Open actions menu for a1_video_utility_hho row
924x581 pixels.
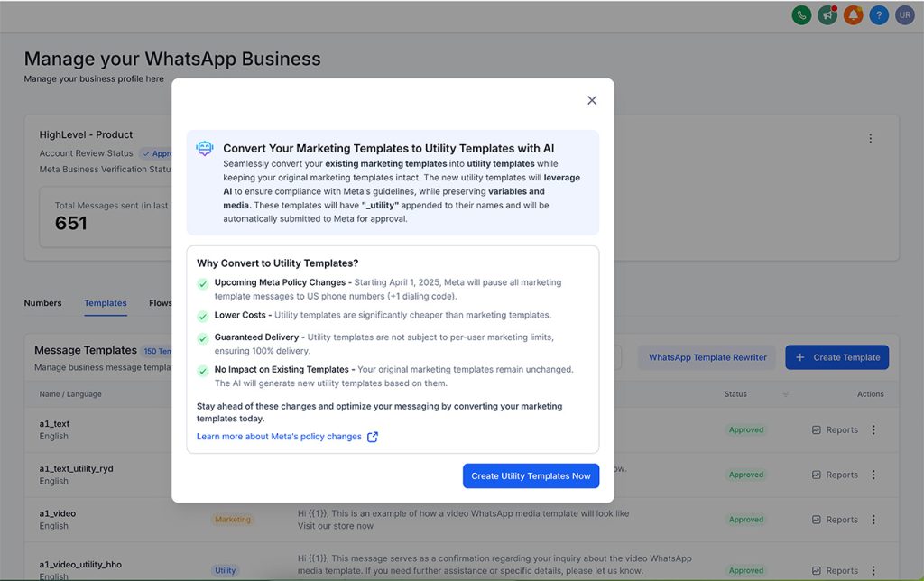coord(873,570)
